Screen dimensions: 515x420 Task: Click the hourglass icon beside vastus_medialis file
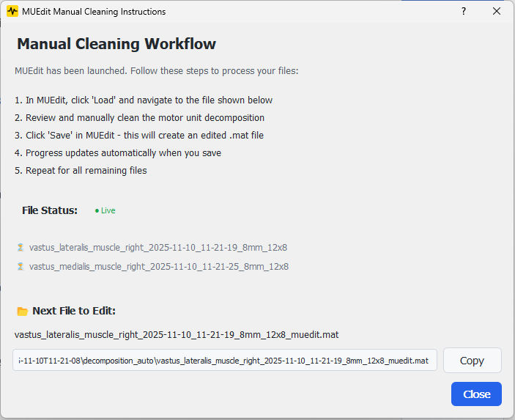click(21, 267)
